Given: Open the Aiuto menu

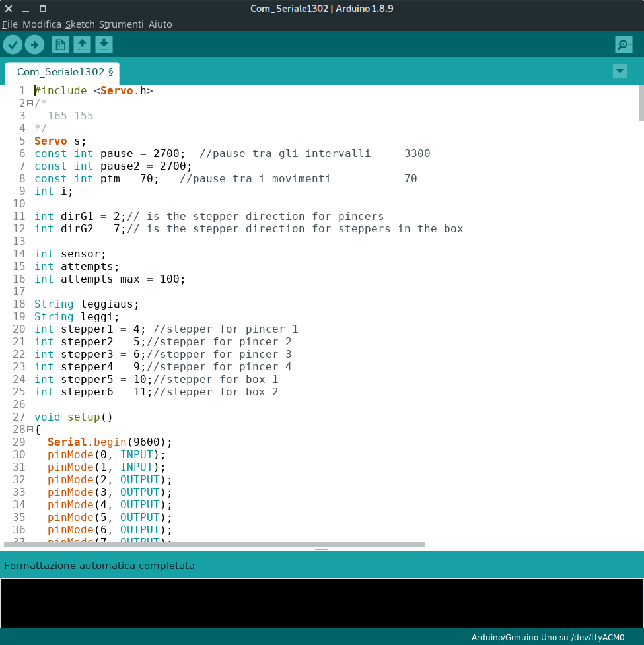Looking at the screenshot, I should pyautogui.click(x=160, y=24).
